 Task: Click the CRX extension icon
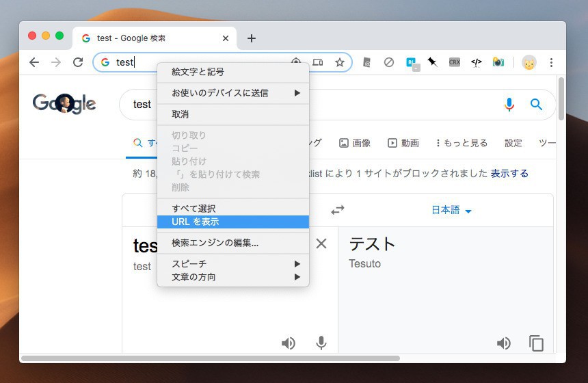click(x=455, y=62)
